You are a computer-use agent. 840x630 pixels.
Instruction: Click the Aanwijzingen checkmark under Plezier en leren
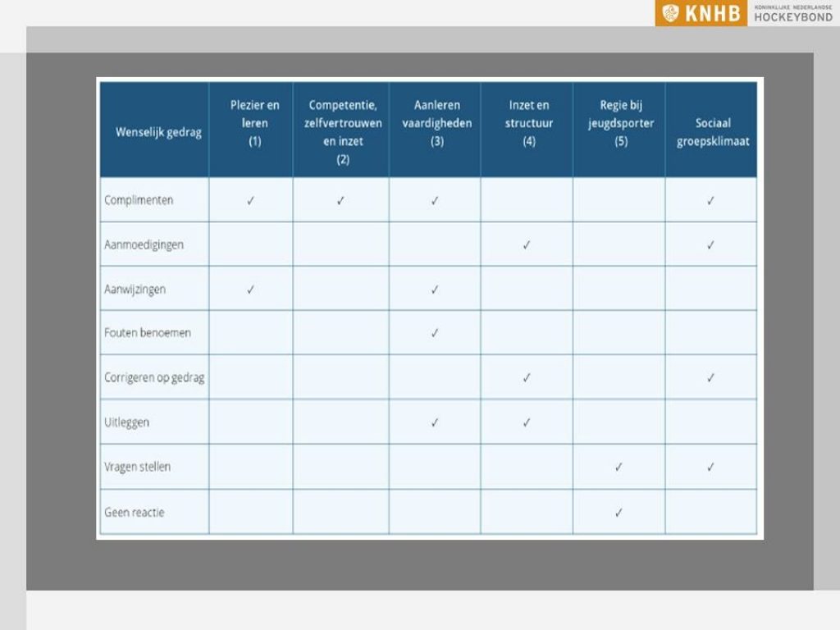tap(250, 289)
